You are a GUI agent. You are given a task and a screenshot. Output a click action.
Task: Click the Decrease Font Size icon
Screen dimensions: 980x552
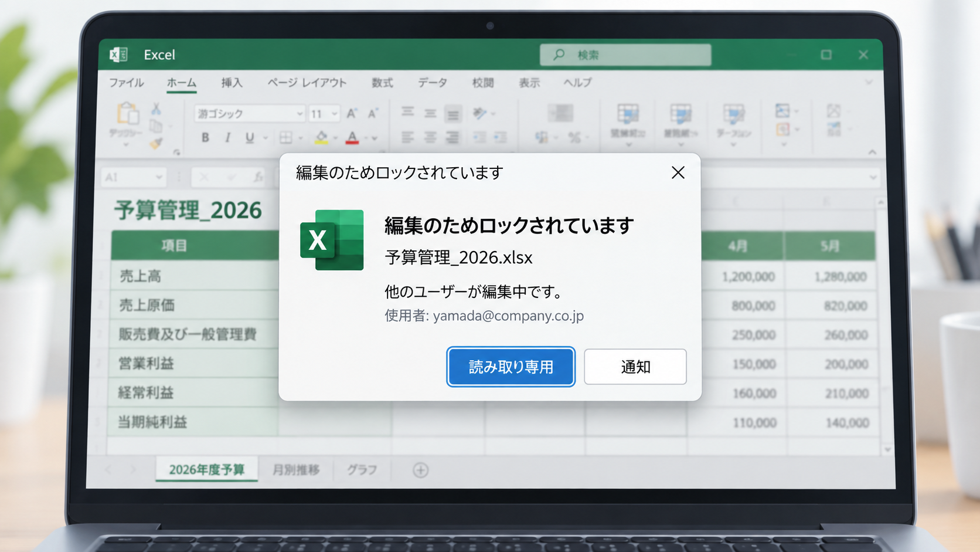372,113
